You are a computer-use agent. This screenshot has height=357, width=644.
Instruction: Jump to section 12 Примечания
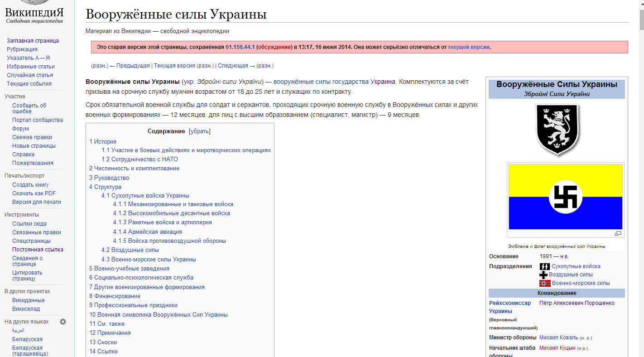click(x=110, y=333)
